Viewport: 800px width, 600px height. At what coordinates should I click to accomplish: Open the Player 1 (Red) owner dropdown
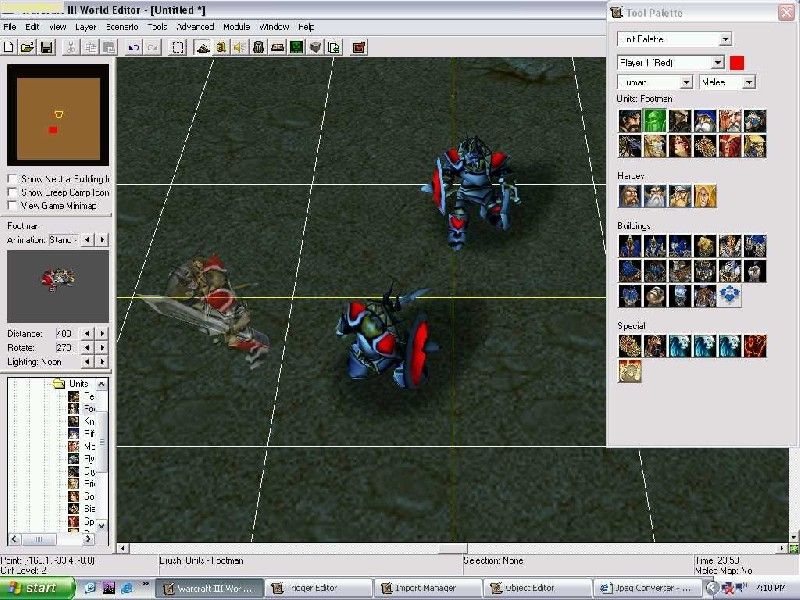718,62
